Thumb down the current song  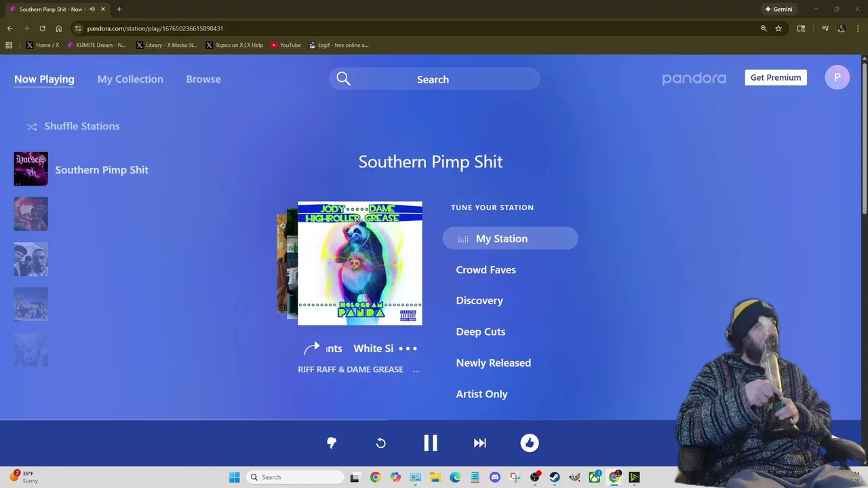click(332, 443)
